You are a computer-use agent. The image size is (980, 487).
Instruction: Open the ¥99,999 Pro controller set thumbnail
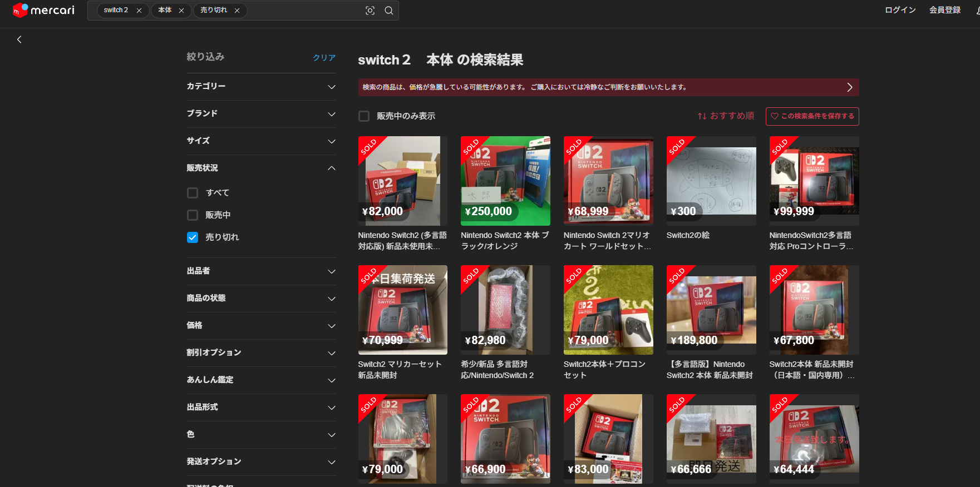pos(814,181)
